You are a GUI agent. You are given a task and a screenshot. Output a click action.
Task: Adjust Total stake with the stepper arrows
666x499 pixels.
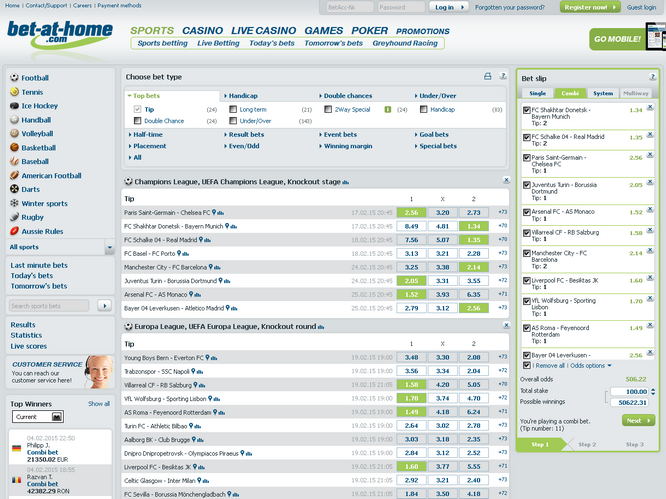point(653,392)
